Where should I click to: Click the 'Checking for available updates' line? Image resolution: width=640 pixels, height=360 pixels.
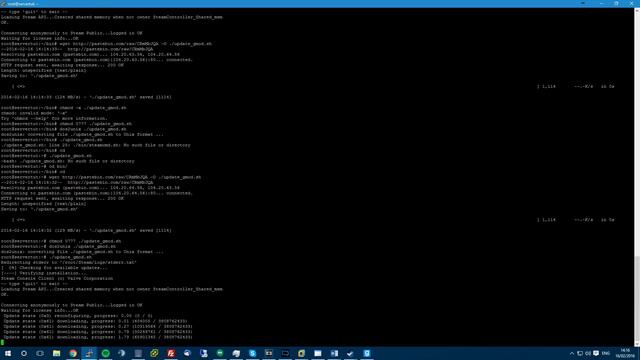pos(54,268)
